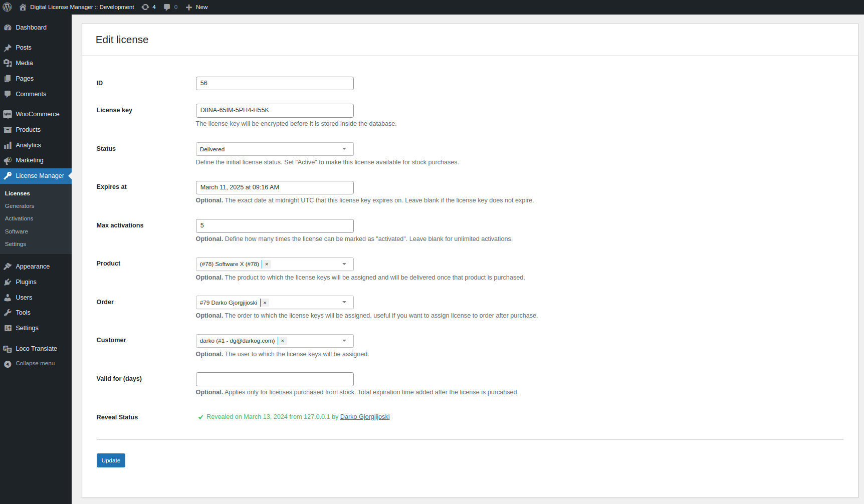864x504 pixels.
Task: Select the Media sidebar icon
Action: point(8,63)
